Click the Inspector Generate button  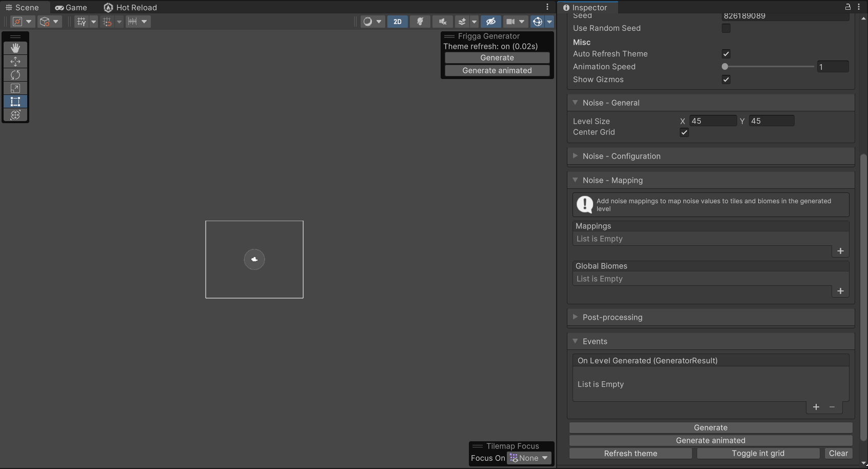(711, 427)
